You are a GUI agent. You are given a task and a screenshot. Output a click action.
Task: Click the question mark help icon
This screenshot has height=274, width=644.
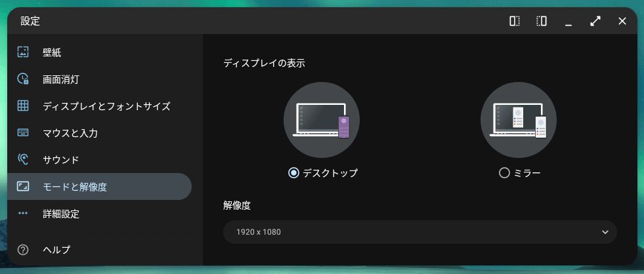(x=23, y=249)
